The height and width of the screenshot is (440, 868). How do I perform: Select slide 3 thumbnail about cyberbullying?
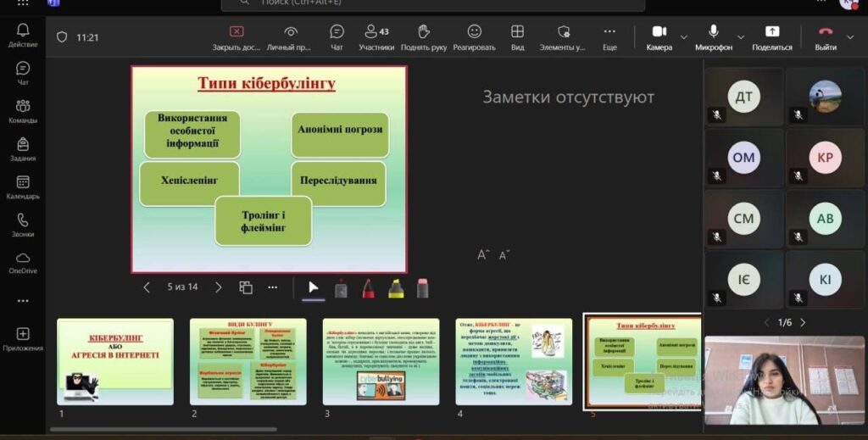pyautogui.click(x=381, y=362)
